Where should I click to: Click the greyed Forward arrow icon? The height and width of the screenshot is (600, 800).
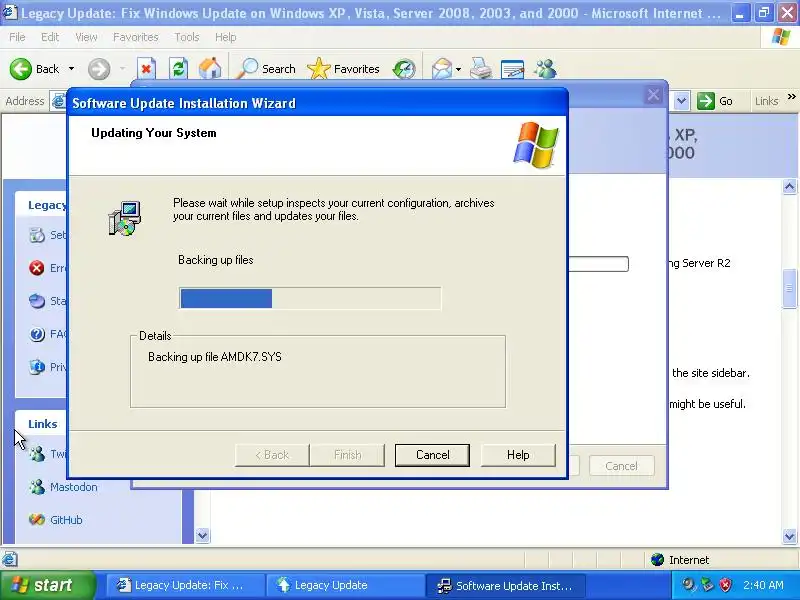pos(98,69)
